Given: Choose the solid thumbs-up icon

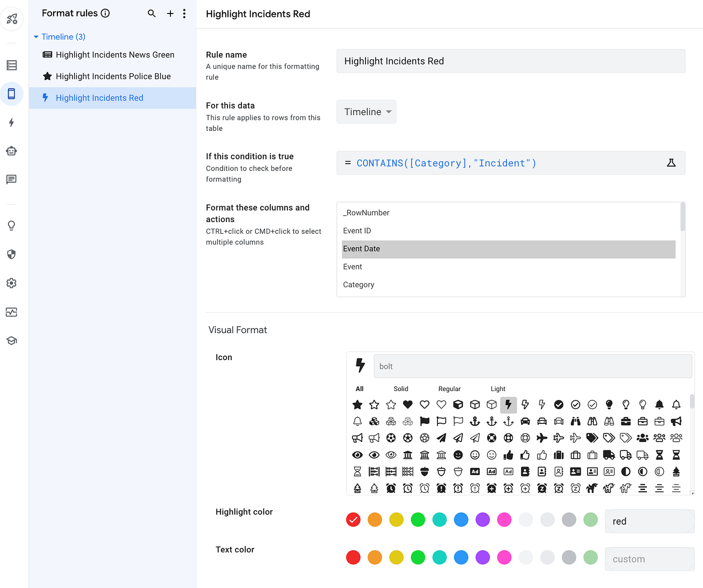Looking at the screenshot, I should click(508, 455).
